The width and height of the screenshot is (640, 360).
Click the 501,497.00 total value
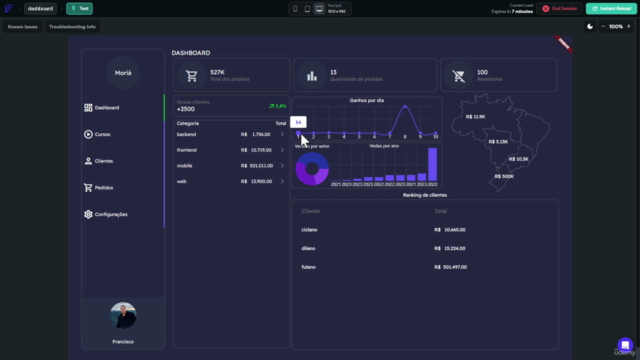click(455, 267)
